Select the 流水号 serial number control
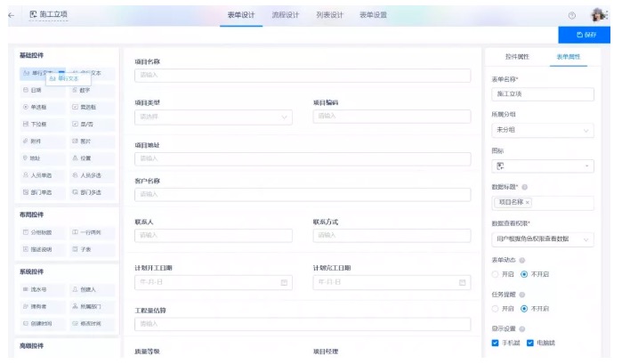This screenshot has height=364, width=622. 38,289
